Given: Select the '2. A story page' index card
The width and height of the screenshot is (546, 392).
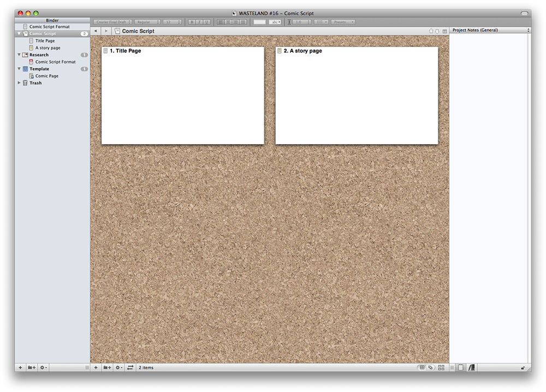Looking at the screenshot, I should tap(357, 95).
